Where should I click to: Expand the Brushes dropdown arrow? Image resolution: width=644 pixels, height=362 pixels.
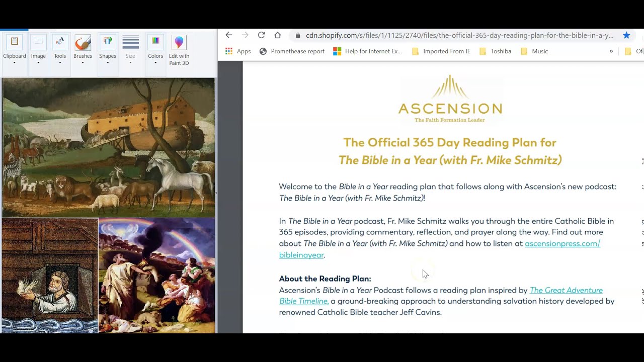coord(83,63)
